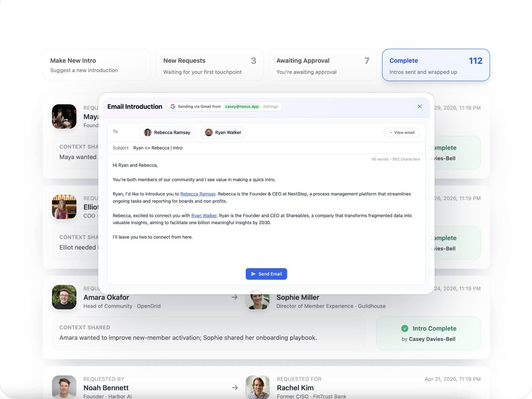Click 'Founder · Harbor AI' subtitle

[108, 396]
